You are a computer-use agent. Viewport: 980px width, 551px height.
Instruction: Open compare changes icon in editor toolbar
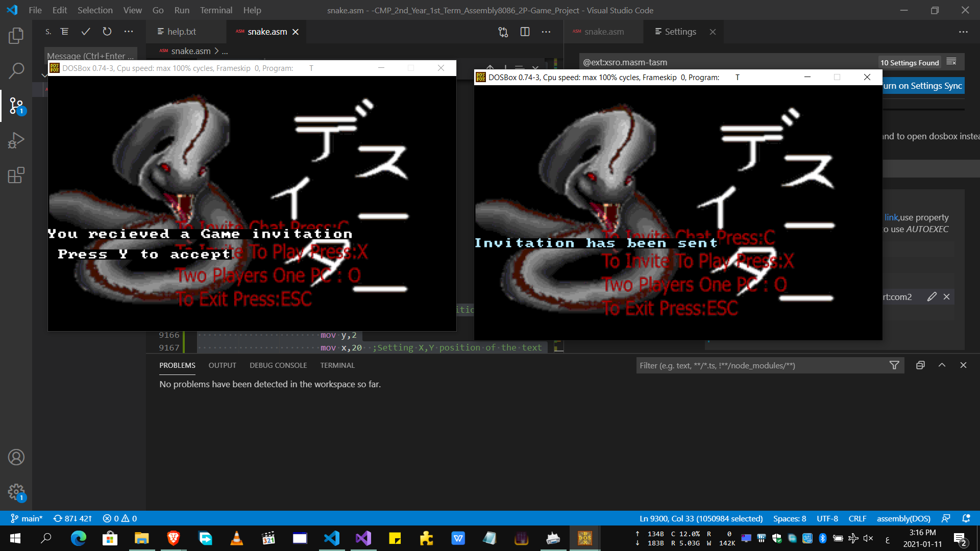[x=503, y=32]
